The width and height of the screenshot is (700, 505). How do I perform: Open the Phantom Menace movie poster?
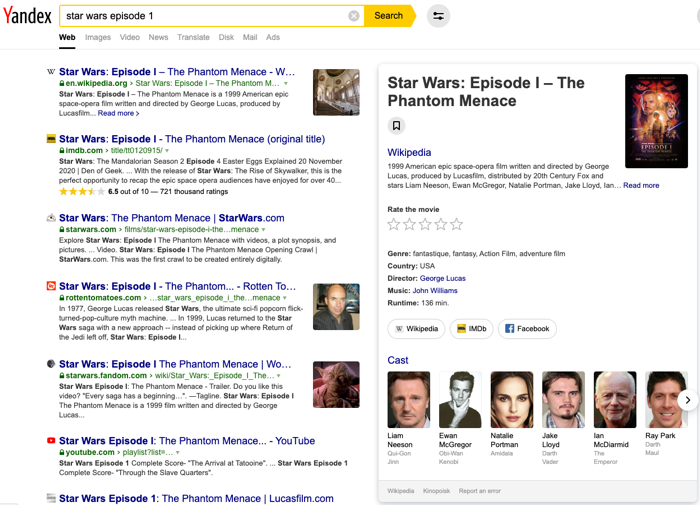point(656,121)
